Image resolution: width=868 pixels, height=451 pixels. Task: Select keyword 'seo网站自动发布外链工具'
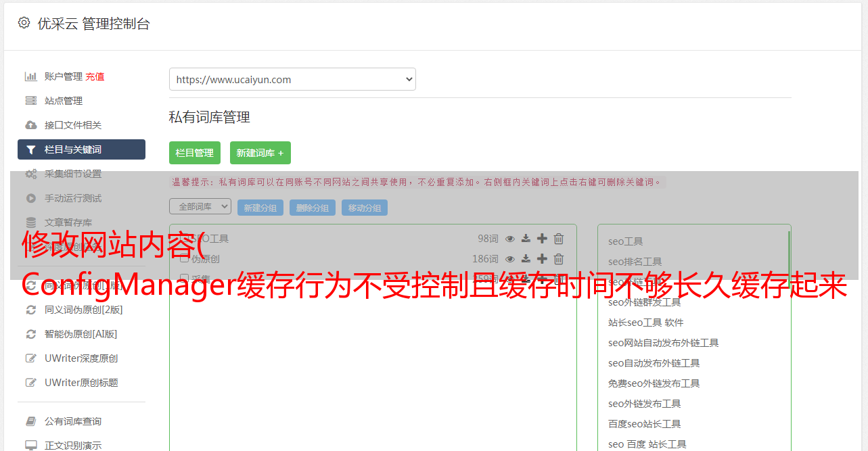(x=664, y=343)
